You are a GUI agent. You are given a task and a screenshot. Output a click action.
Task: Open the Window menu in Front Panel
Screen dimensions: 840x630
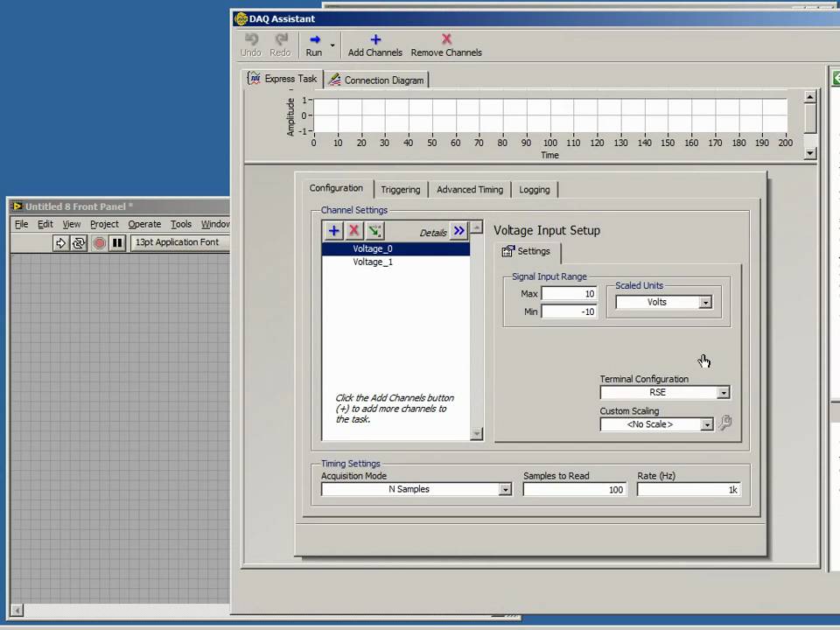(x=215, y=224)
